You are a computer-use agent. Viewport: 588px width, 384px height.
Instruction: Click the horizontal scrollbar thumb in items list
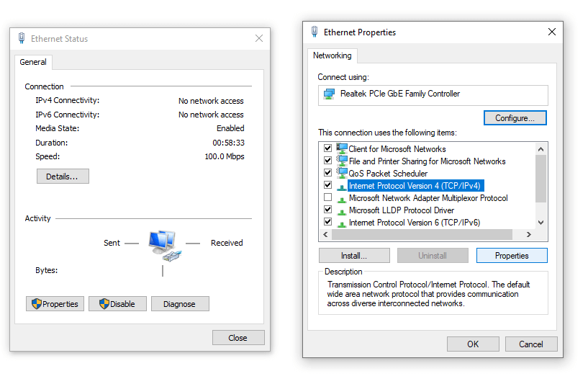pyautogui.click(x=422, y=235)
